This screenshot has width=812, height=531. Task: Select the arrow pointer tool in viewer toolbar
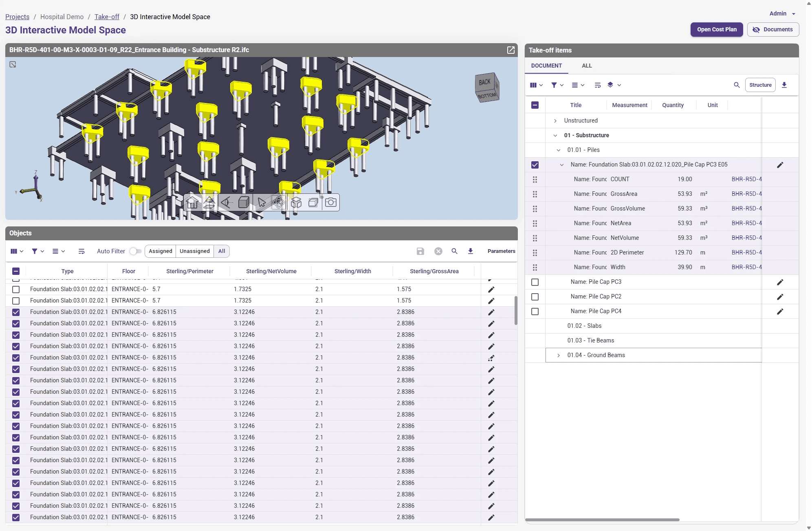point(262,202)
